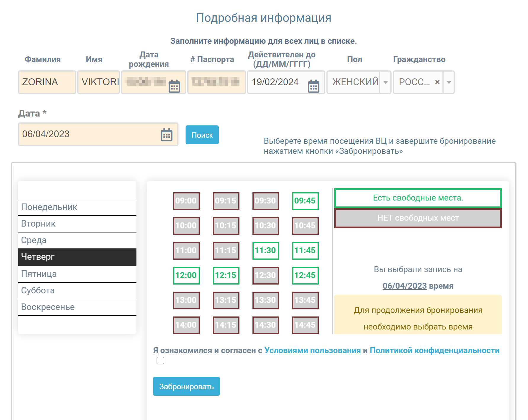Click the unavailable 10:00 time slot

coord(186,226)
